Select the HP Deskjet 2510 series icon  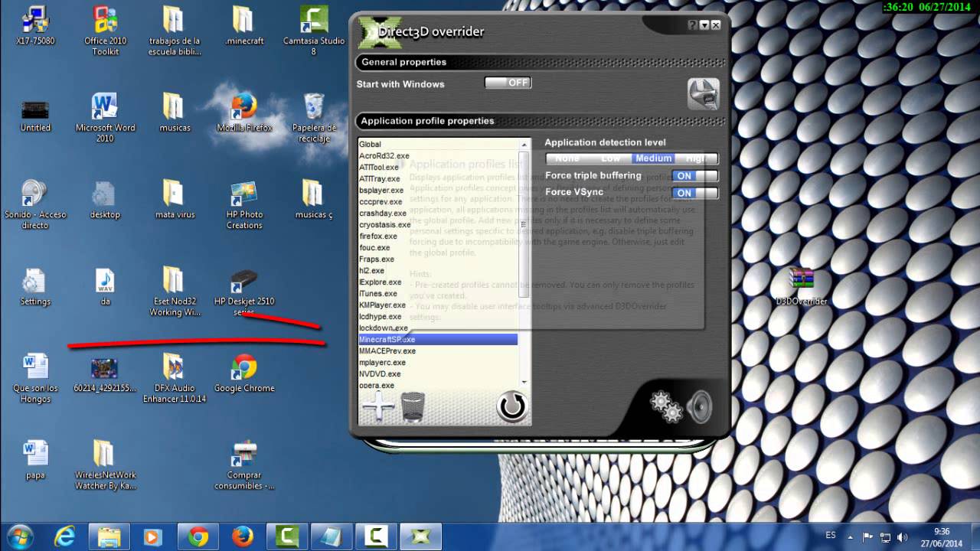244,292
